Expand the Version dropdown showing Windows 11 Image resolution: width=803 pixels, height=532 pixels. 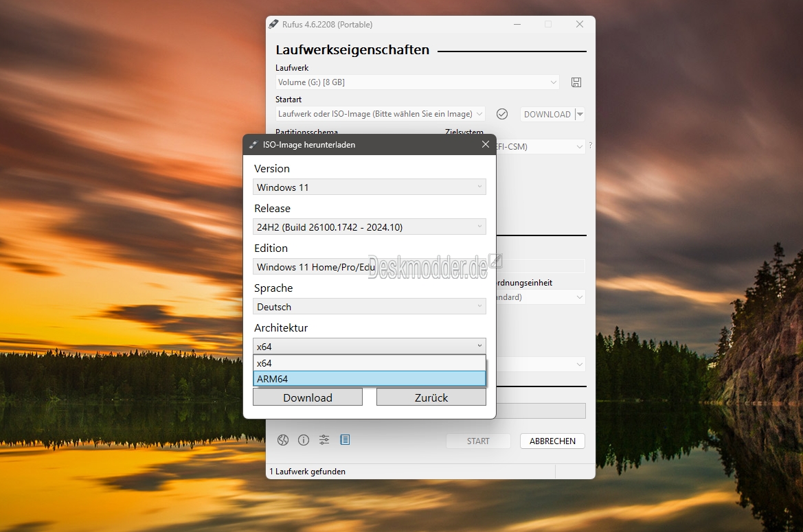tap(370, 187)
